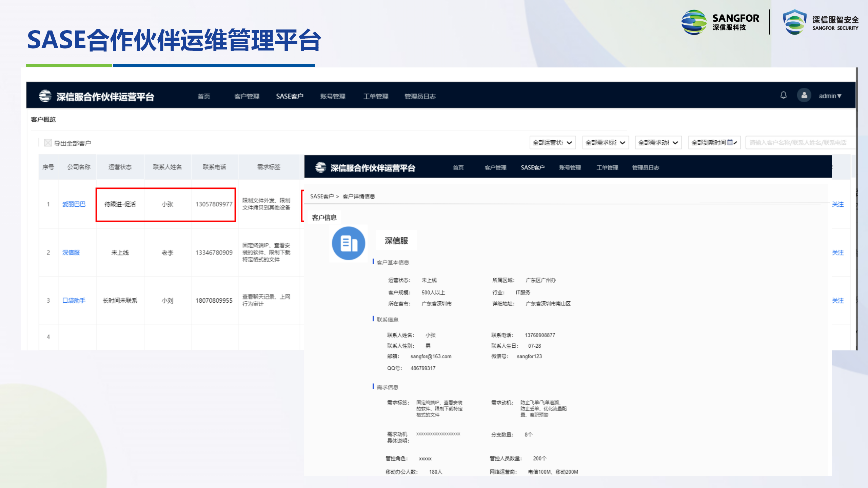This screenshot has width=868, height=488.
Task: Click the platform logo in the main navbar
Action: (x=45, y=96)
